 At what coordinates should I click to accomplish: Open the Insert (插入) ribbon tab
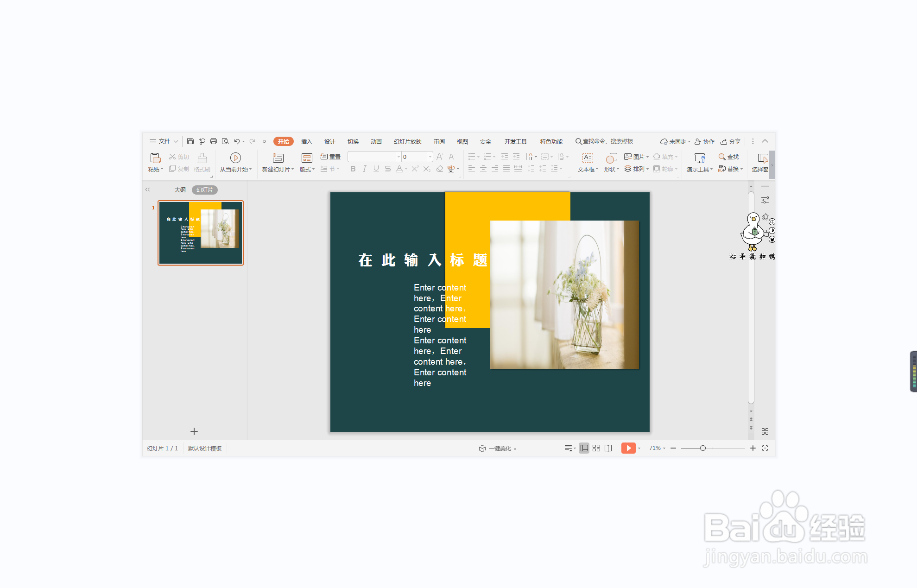point(306,141)
